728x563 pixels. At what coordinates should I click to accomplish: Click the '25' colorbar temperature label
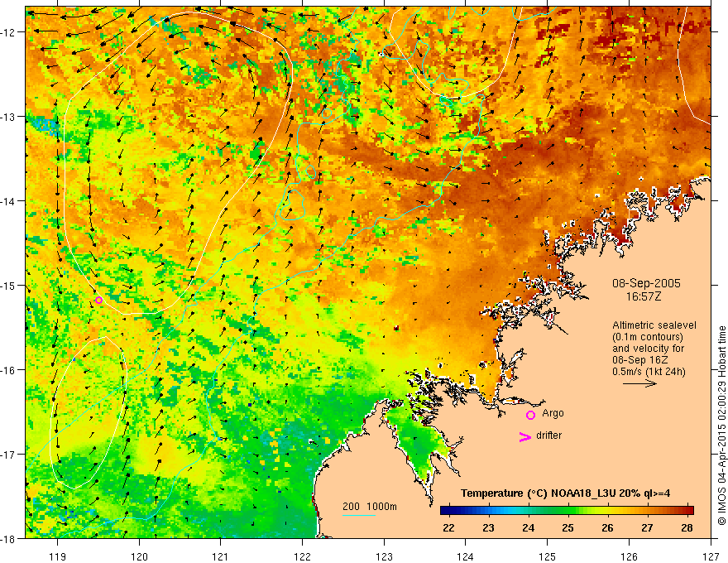568,527
